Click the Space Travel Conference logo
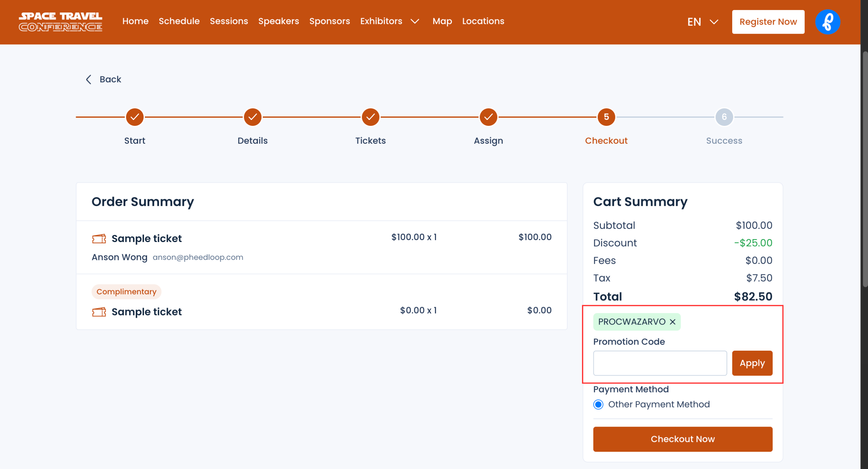The image size is (868, 469). [x=60, y=22]
